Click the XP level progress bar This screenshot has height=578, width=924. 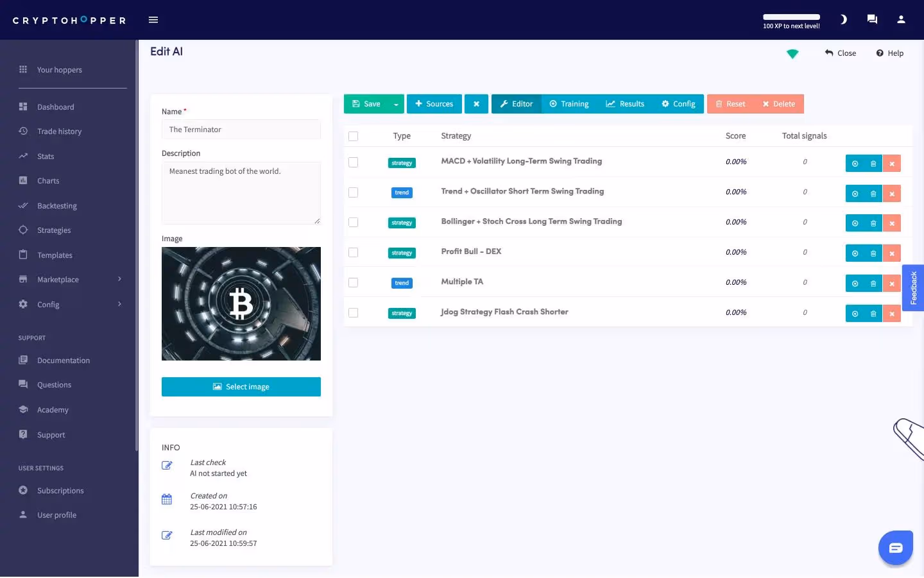click(x=791, y=17)
